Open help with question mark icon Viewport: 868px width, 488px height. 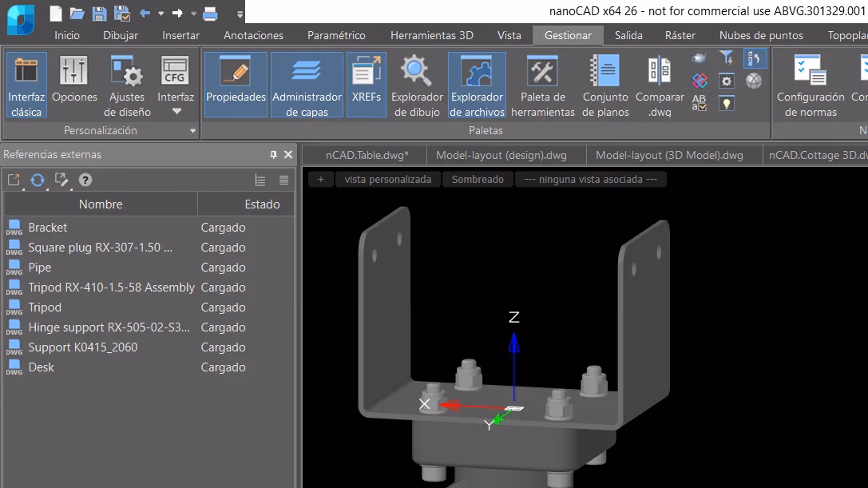coord(85,180)
